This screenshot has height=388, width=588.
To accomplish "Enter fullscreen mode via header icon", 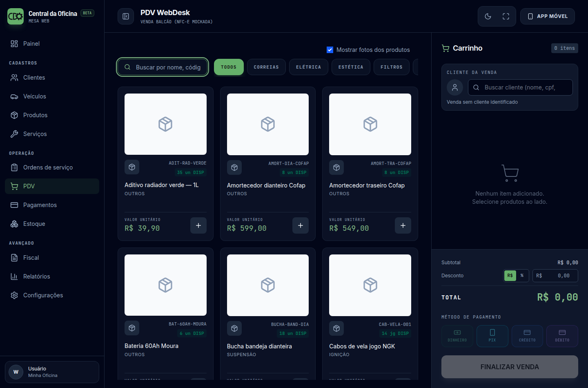I will (x=506, y=16).
